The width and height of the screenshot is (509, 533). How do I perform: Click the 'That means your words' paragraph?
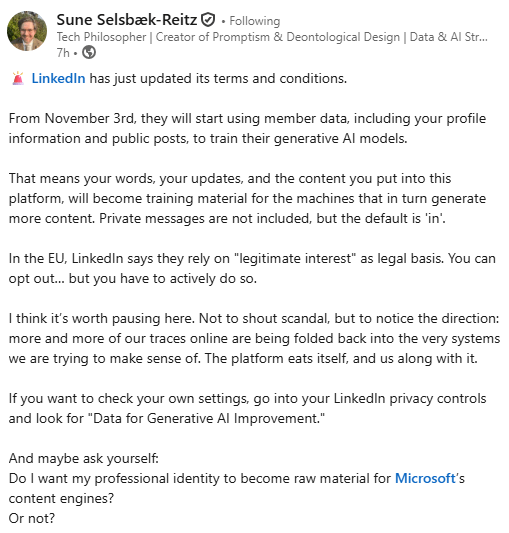point(247,199)
